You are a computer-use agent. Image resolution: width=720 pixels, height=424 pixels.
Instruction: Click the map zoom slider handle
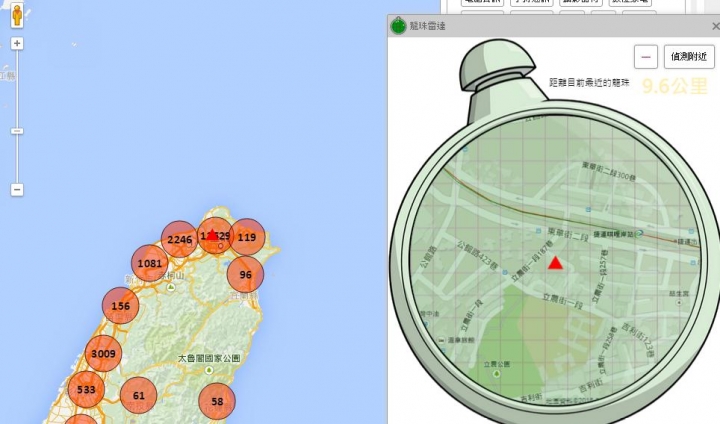(17, 131)
